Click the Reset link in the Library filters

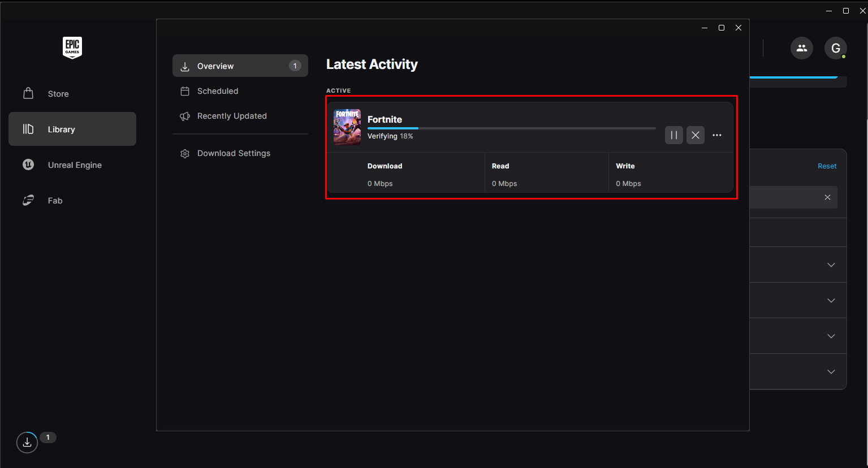(x=827, y=166)
